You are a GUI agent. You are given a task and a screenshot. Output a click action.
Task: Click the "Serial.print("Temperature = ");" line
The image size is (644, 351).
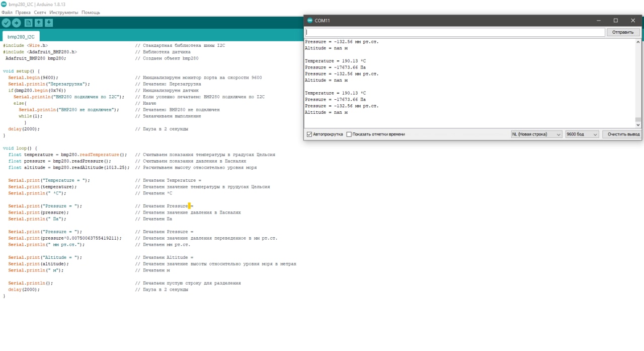point(49,180)
